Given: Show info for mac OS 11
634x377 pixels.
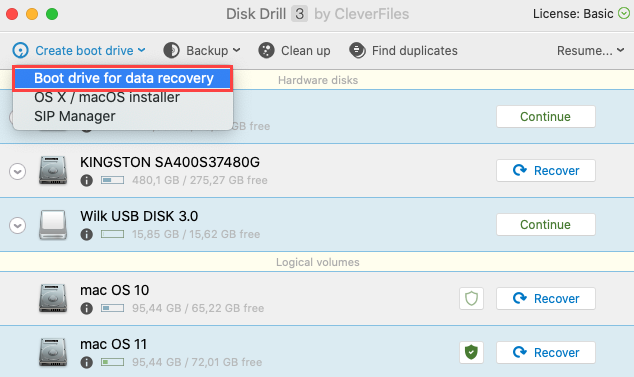Looking at the screenshot, I should tap(87, 362).
